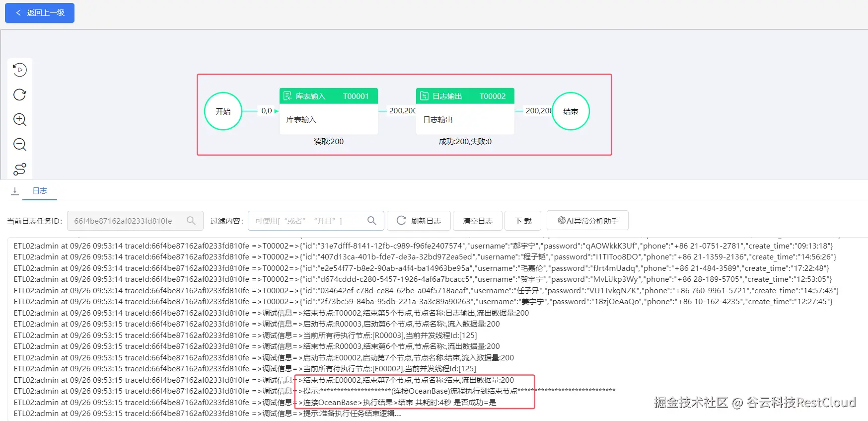Click the 刷新日志 button
The height and width of the screenshot is (421, 868).
tap(419, 221)
